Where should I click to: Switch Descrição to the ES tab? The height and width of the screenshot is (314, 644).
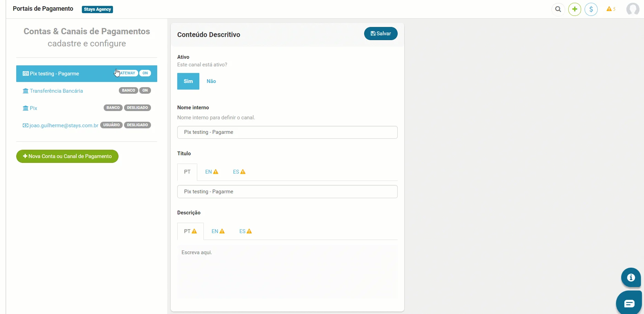(x=245, y=231)
